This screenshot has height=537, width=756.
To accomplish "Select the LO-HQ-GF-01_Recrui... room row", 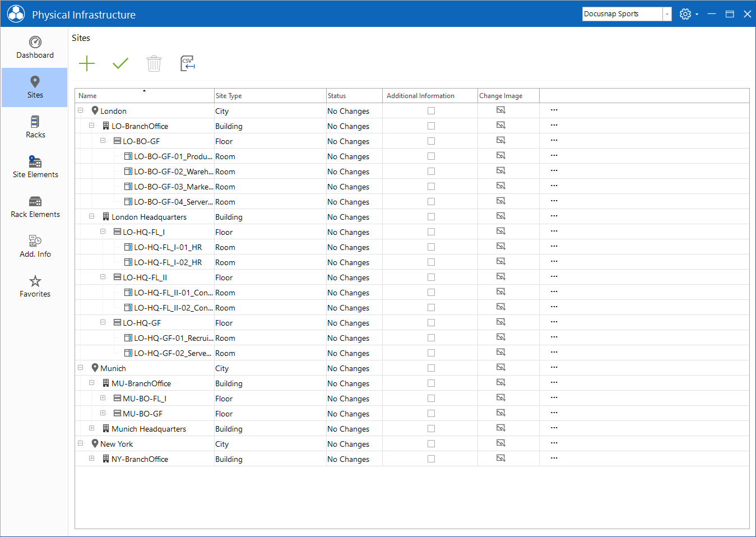I will coord(412,338).
